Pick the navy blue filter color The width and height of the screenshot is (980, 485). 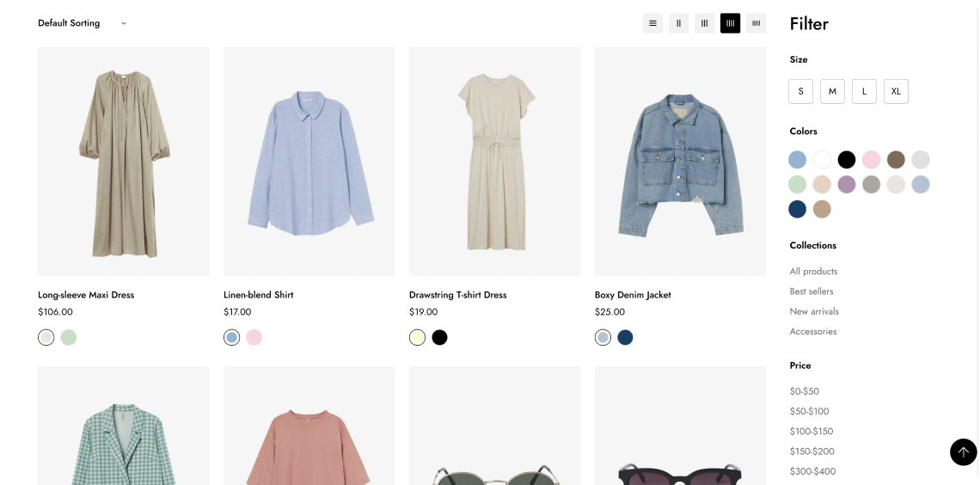797,209
